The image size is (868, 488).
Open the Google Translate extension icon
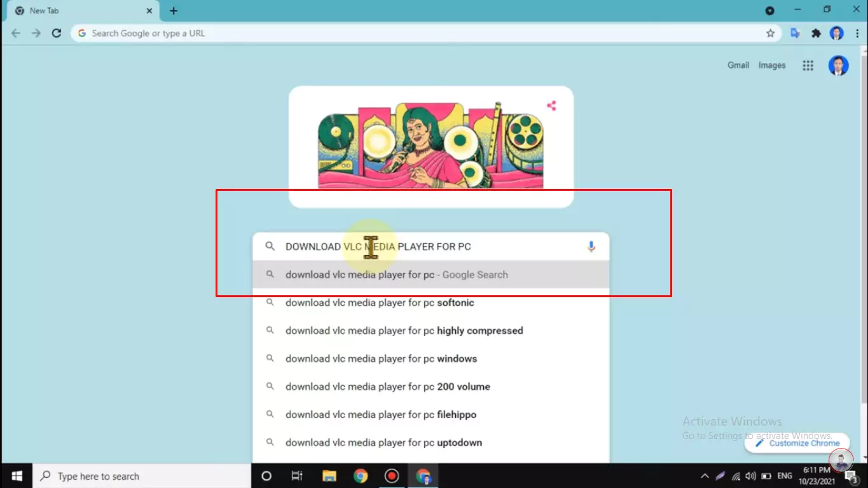(795, 33)
